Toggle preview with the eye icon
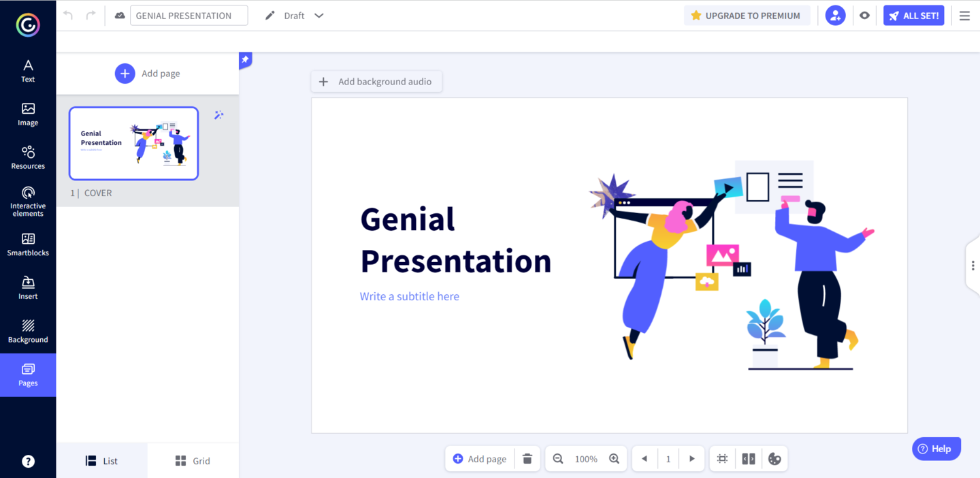The image size is (980, 478). click(x=864, y=16)
